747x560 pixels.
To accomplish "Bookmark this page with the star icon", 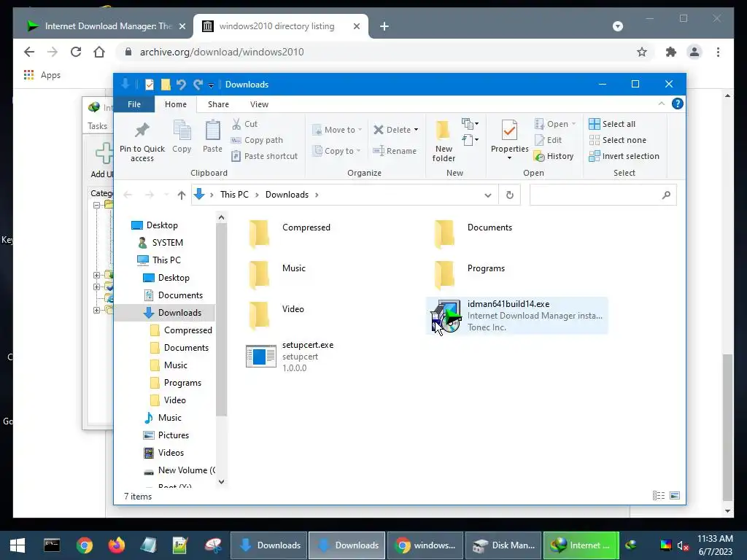I will tap(642, 52).
